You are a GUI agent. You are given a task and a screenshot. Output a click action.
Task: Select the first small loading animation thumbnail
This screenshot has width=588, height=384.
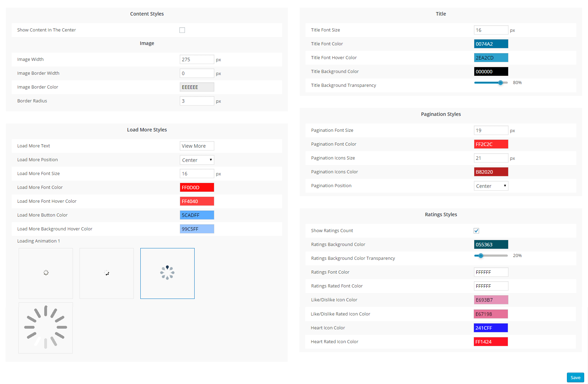click(x=46, y=273)
